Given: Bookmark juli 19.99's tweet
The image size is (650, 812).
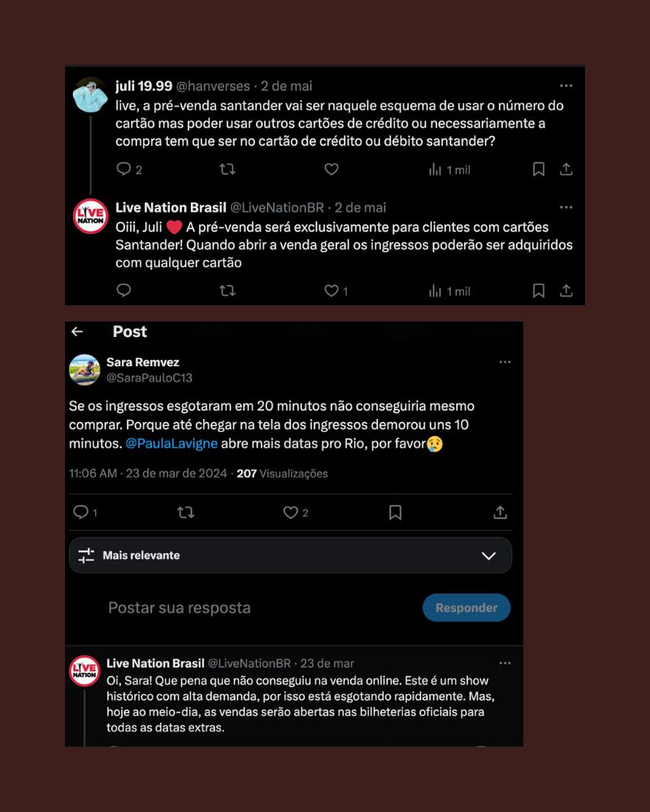Looking at the screenshot, I should (x=539, y=169).
